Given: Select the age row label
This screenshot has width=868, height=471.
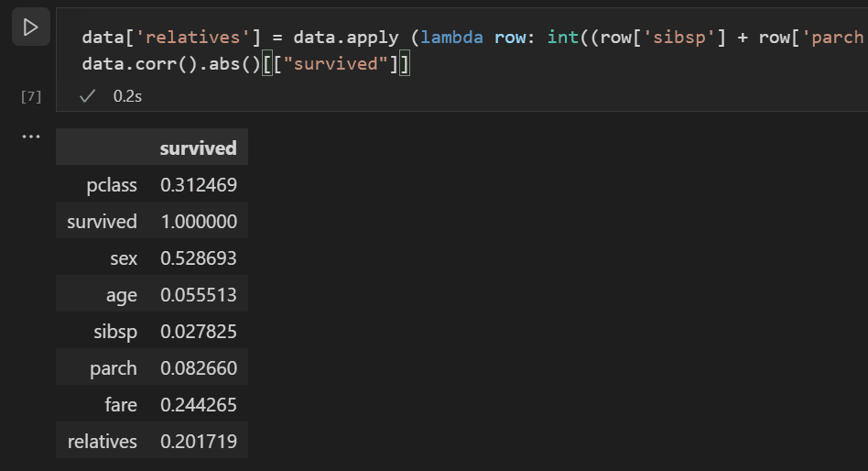Looking at the screenshot, I should 121,295.
